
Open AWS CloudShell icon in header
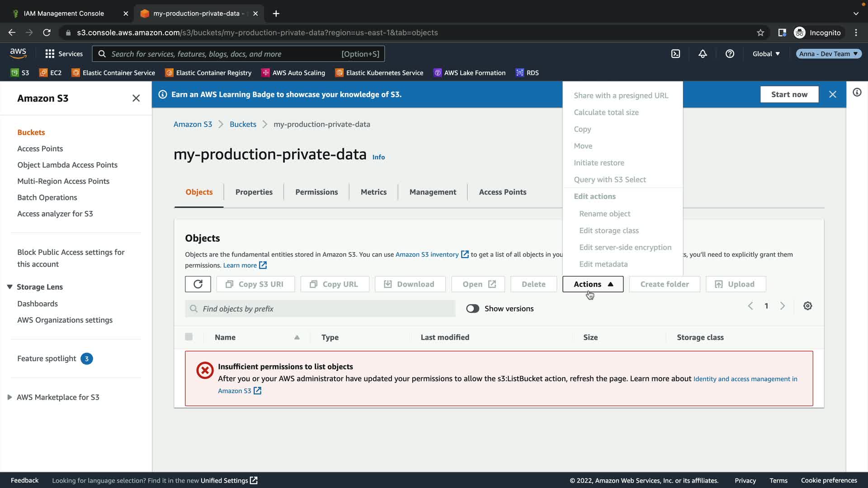pos(675,54)
